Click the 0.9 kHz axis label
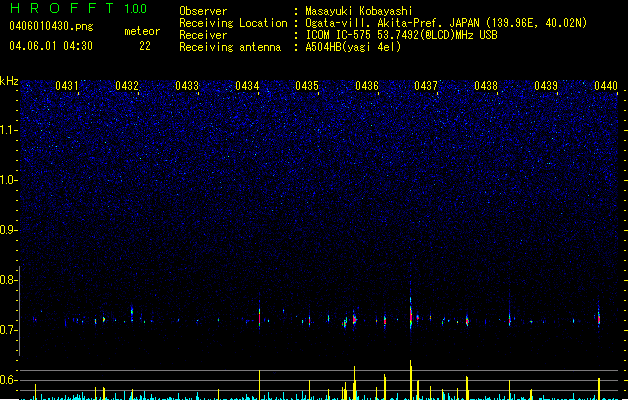 point(8,230)
